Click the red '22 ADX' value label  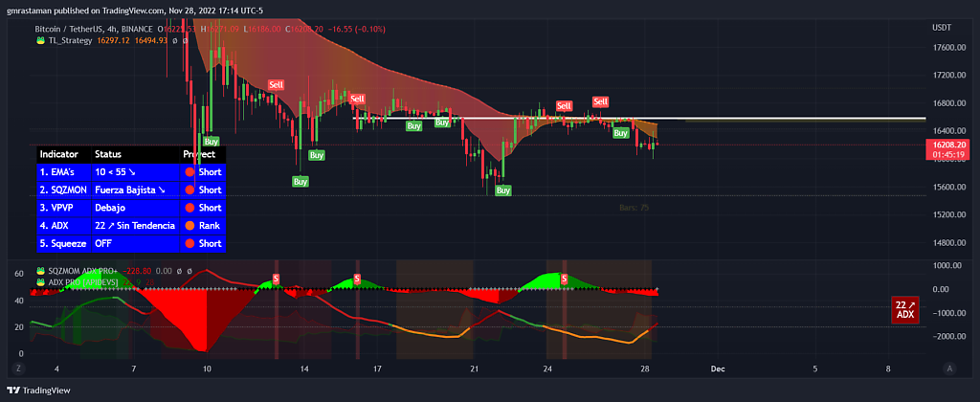904,309
